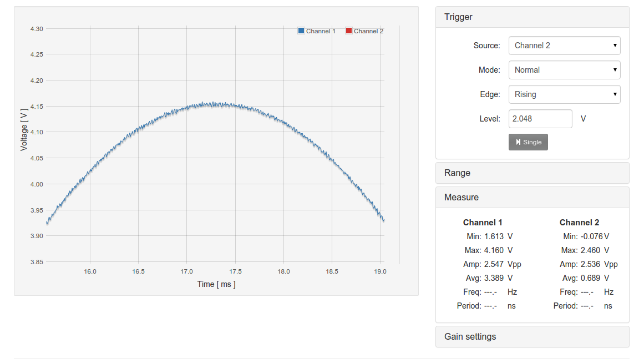644x363 pixels.
Task: Click Channel 1 Avg value 3.389
Action: tap(495, 278)
